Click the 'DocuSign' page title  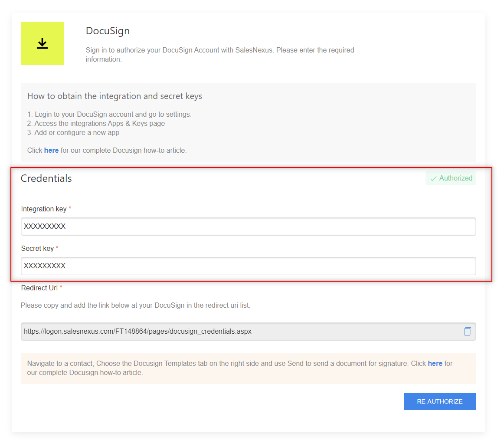click(x=108, y=31)
